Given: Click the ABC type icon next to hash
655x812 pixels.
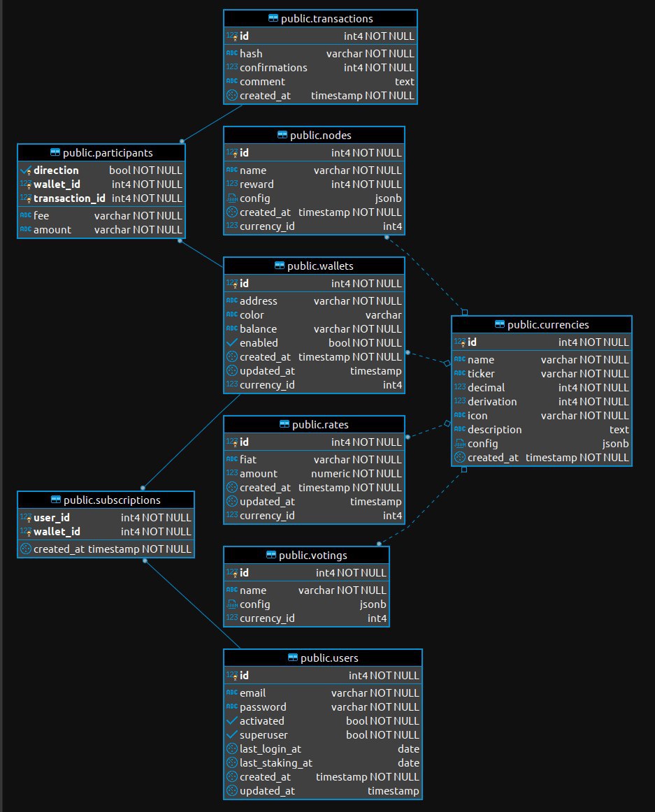Looking at the screenshot, I should 231,53.
